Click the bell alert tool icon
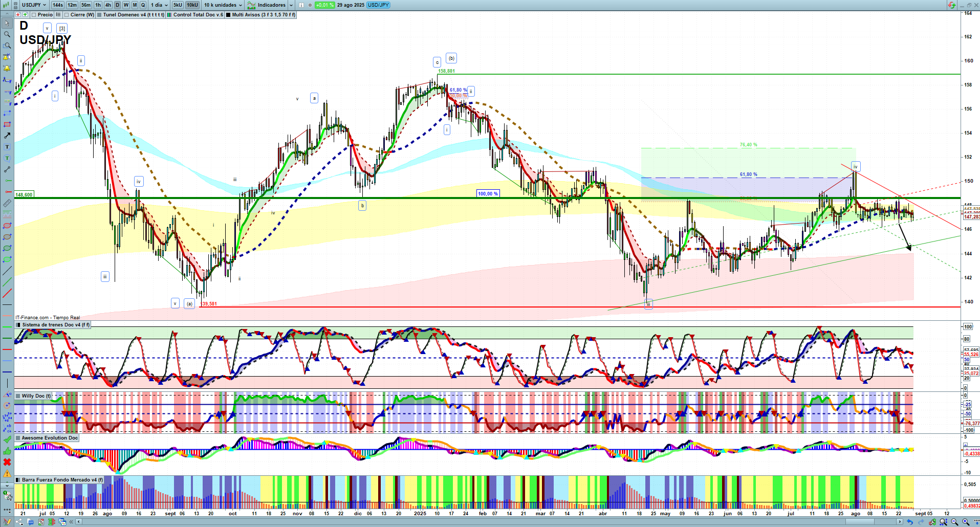 (x=7, y=68)
